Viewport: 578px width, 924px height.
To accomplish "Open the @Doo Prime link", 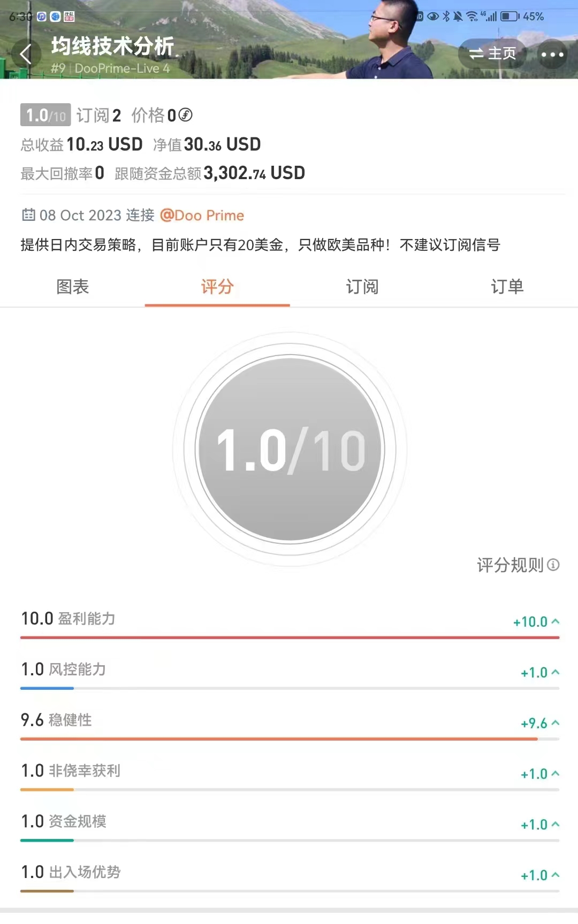I will [202, 215].
